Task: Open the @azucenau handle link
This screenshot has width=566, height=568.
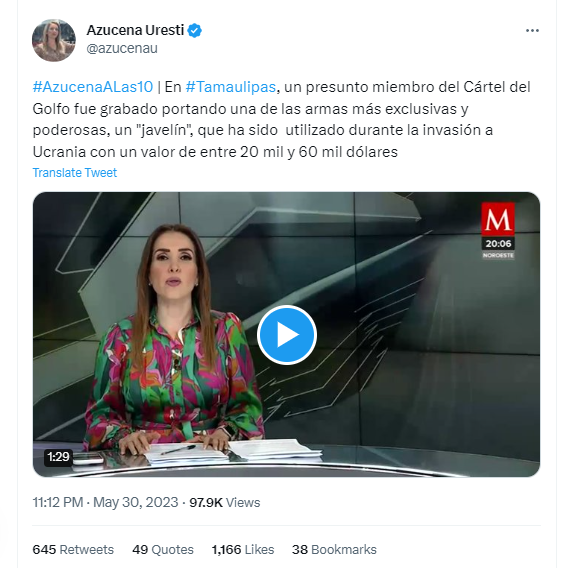Action: [122, 48]
